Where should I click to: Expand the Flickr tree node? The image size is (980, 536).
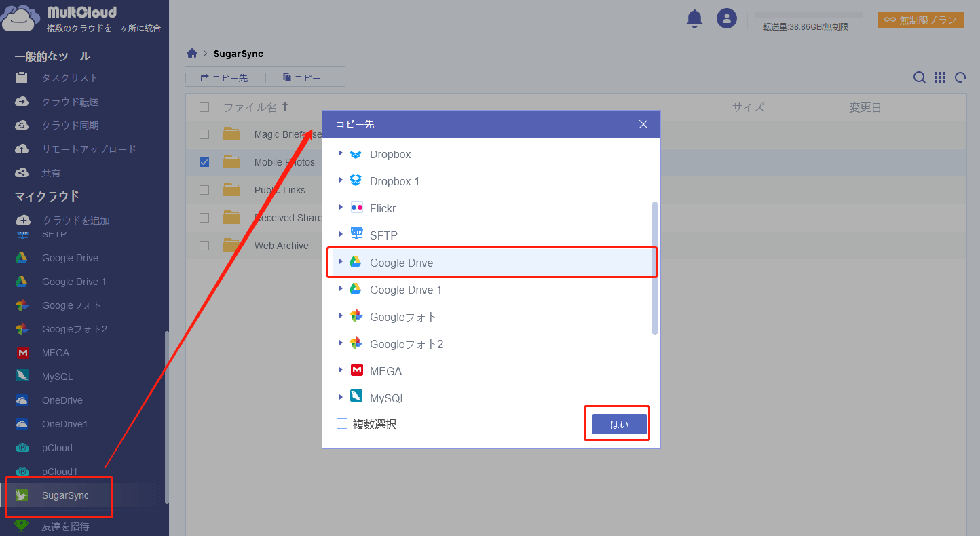(x=341, y=208)
